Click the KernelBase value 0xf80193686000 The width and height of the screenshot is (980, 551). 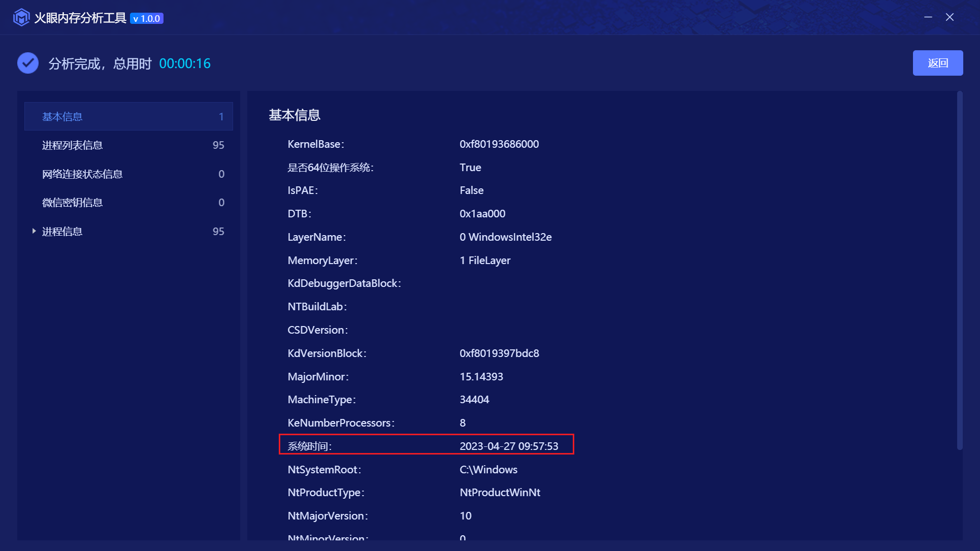499,144
